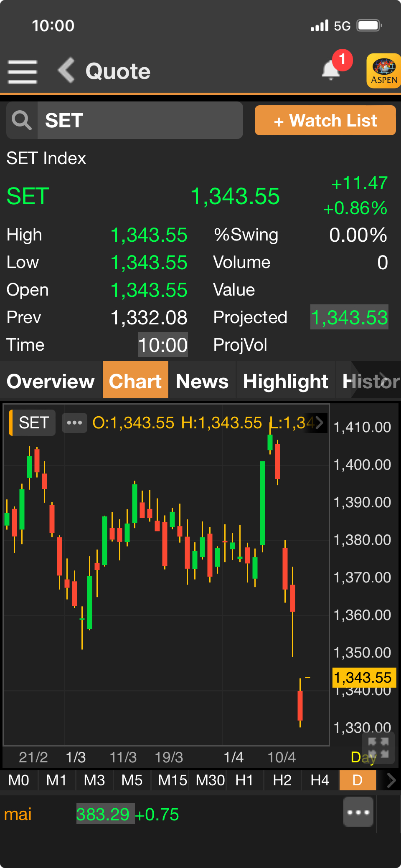Open ticker bar more options button

pyautogui.click(x=358, y=812)
